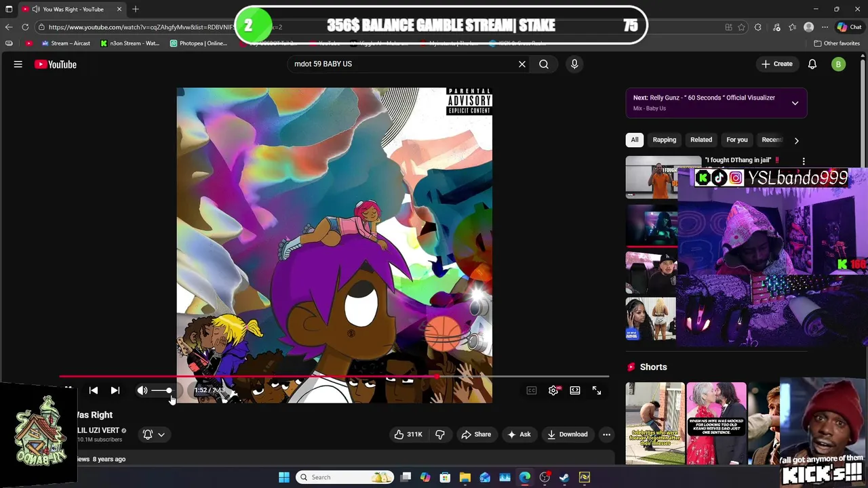Open the Windows Start menu
Viewport: 868px width, 488px height.
pyautogui.click(x=284, y=477)
